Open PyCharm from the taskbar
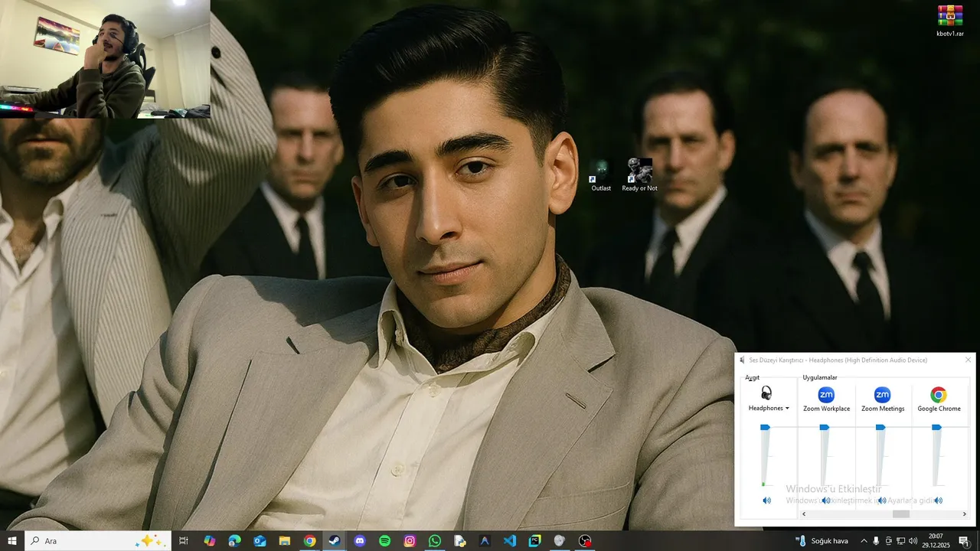This screenshot has height=551, width=980. (535, 541)
